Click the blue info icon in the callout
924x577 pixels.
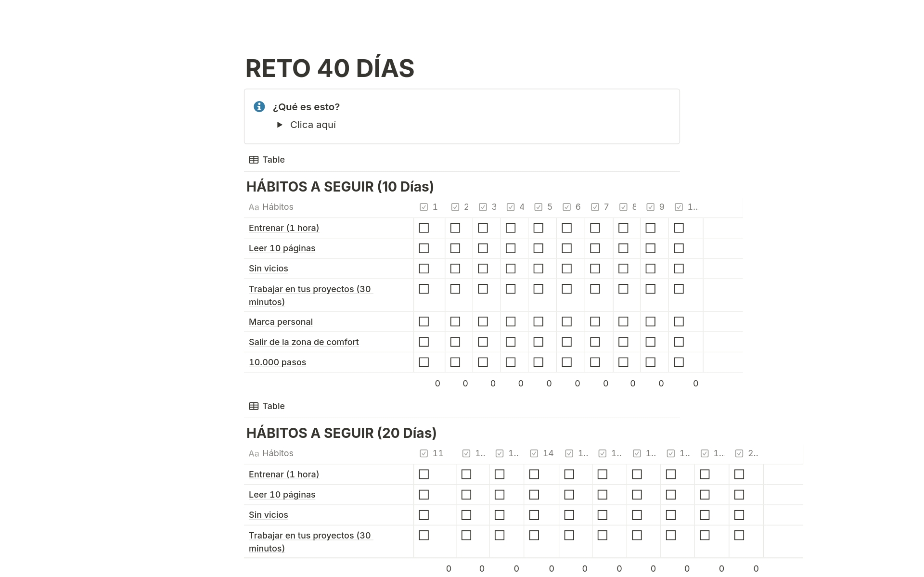259,107
